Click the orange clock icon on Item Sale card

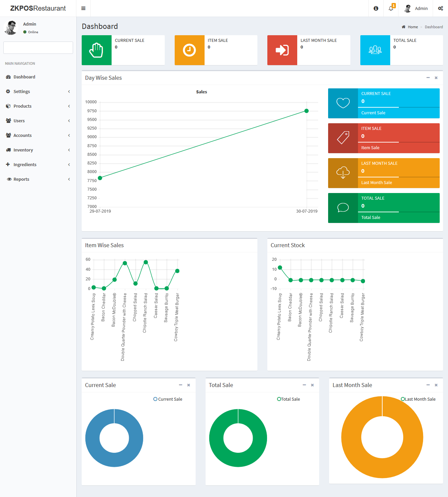pos(189,50)
